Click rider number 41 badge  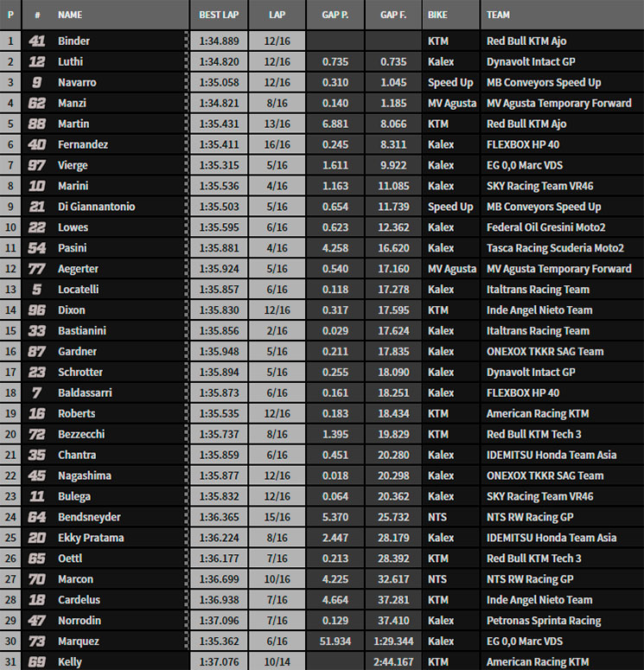37,41
